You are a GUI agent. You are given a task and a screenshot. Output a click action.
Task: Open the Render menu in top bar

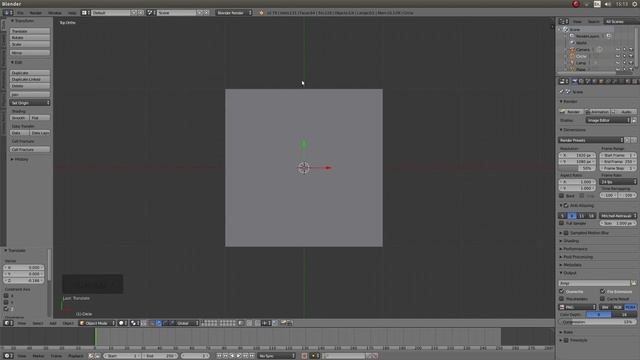pyautogui.click(x=36, y=13)
